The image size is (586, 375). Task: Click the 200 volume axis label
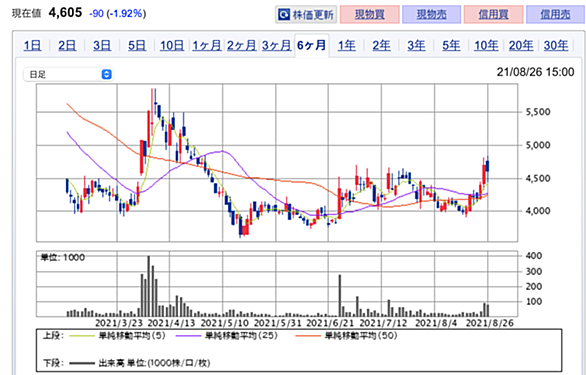(534, 286)
